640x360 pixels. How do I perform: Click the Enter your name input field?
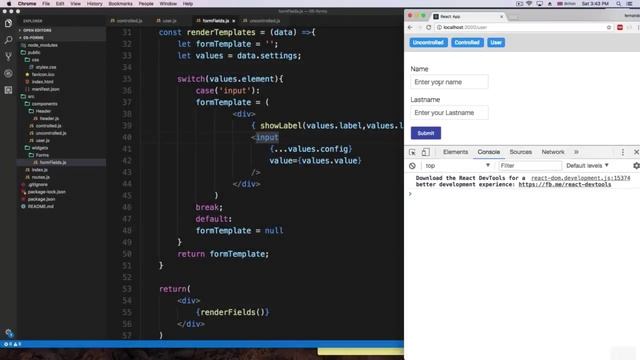[449, 82]
